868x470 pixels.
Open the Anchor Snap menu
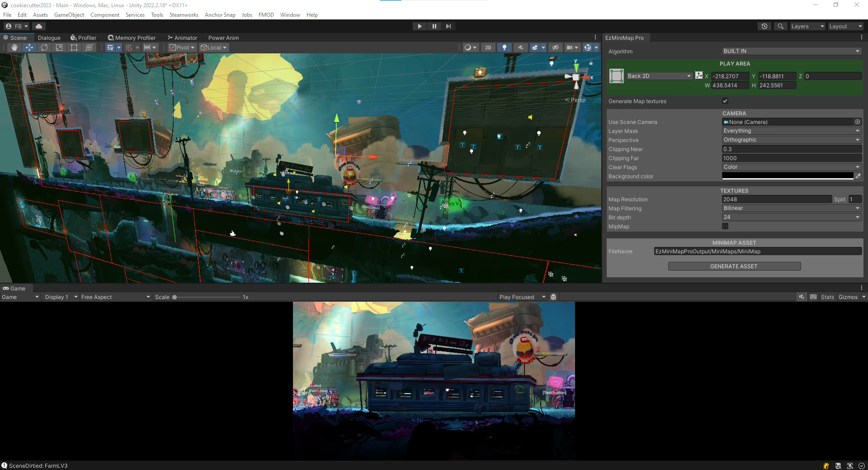[x=220, y=15]
